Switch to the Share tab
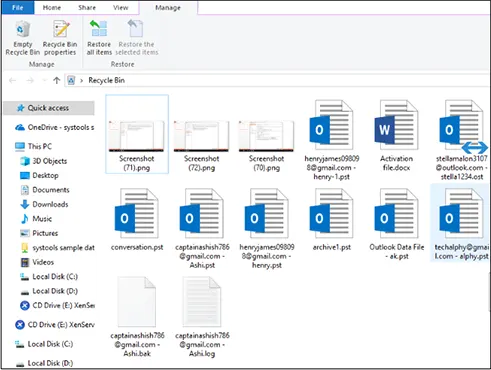This screenshot has height=370, width=491. 87,7
